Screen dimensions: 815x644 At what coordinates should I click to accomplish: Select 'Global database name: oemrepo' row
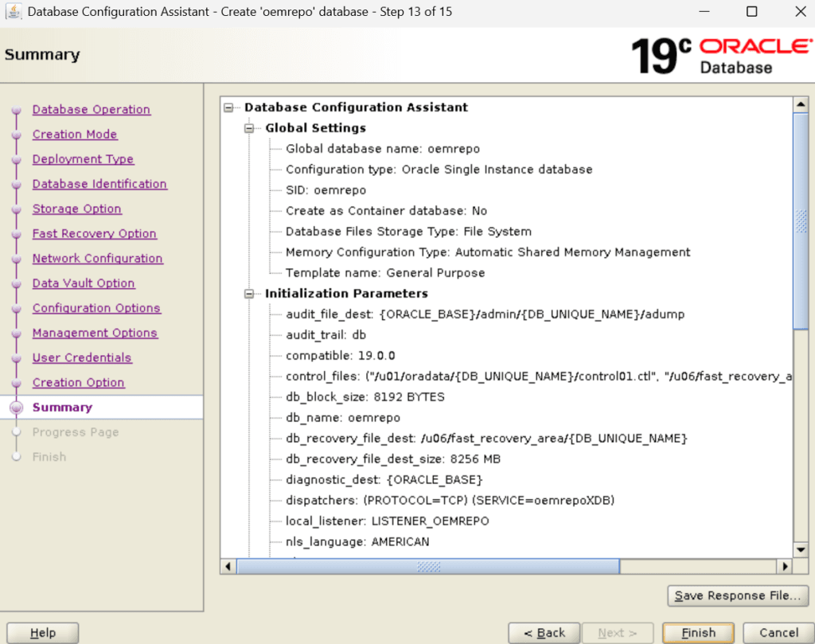[x=383, y=149]
